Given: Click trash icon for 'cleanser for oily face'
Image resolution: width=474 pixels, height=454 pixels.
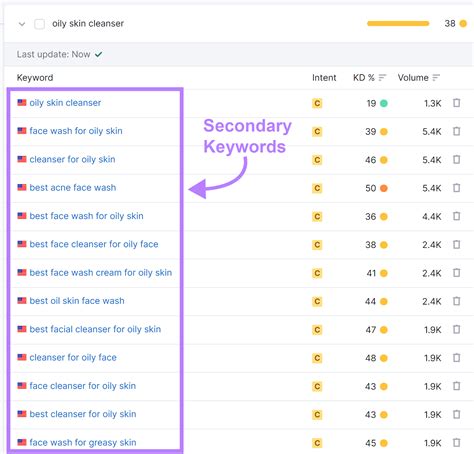Looking at the screenshot, I should pos(456,358).
